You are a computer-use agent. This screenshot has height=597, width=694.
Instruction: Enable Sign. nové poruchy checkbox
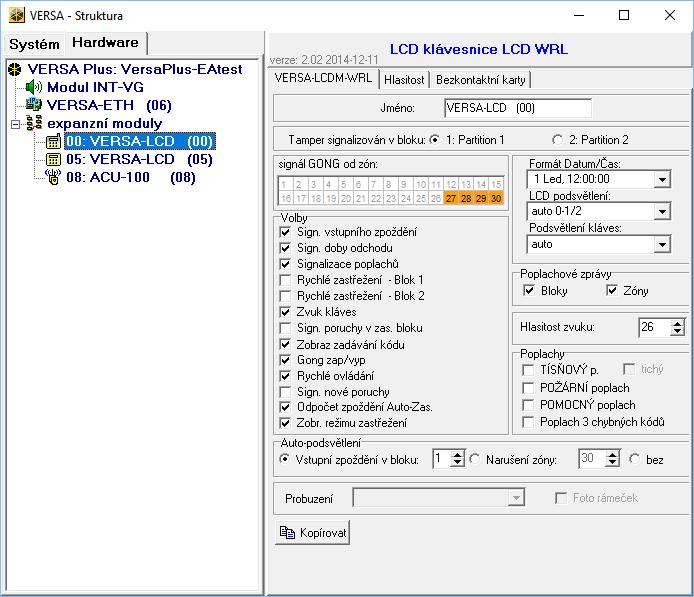tap(285, 392)
